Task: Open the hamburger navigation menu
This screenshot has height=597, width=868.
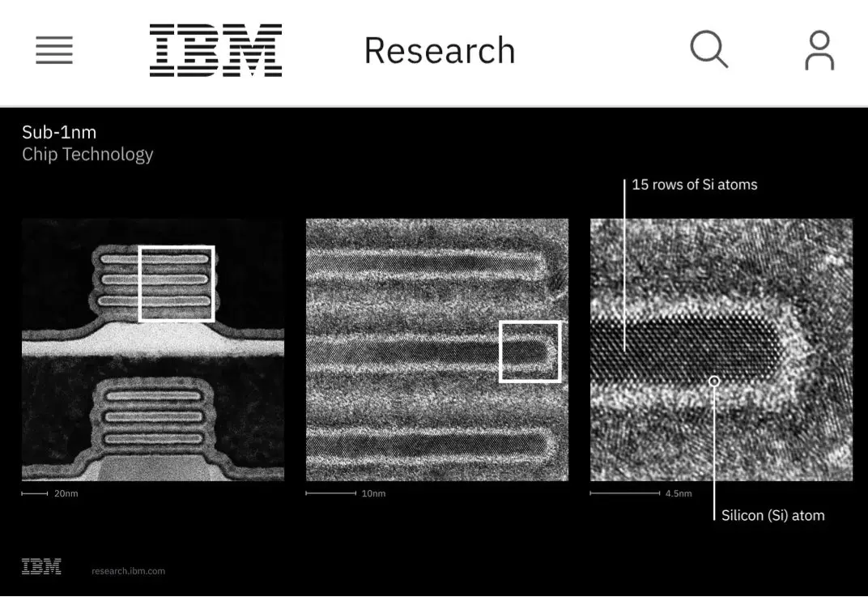Action: coord(54,50)
